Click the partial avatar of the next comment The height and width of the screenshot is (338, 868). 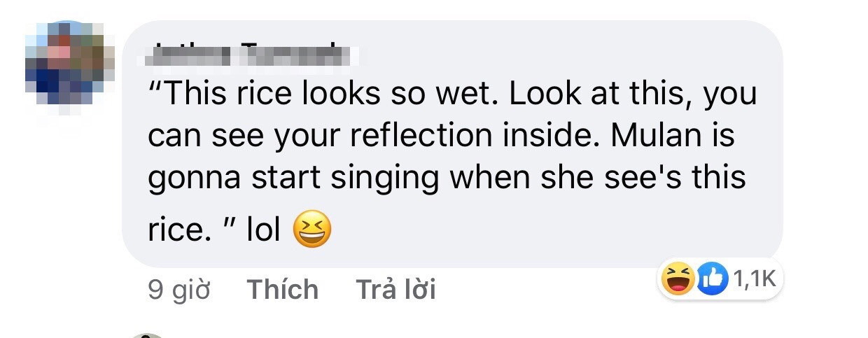tap(147, 335)
